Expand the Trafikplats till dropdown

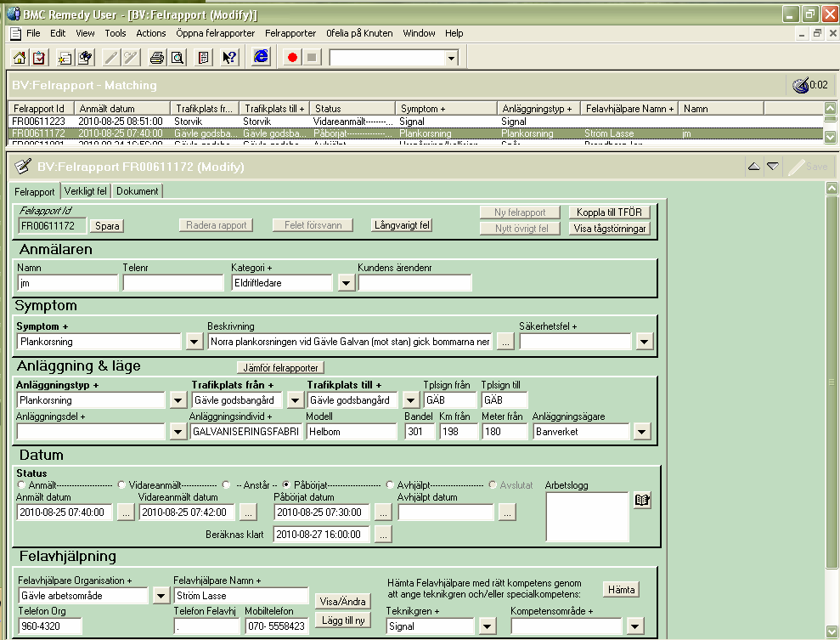pos(411,399)
